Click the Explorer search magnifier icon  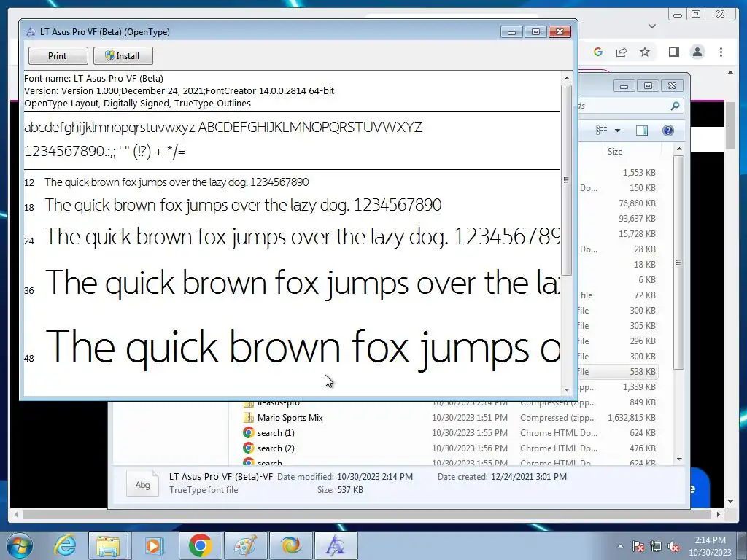click(675, 106)
